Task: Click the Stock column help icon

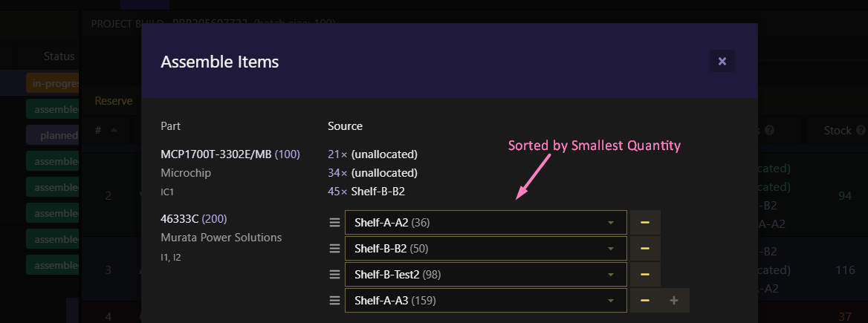Action: tap(861, 131)
